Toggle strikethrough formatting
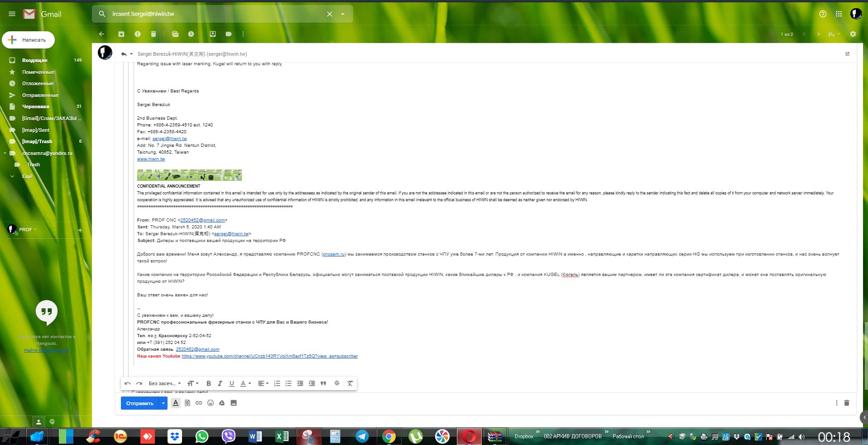Viewport: 868px width, 445px height. point(337,383)
